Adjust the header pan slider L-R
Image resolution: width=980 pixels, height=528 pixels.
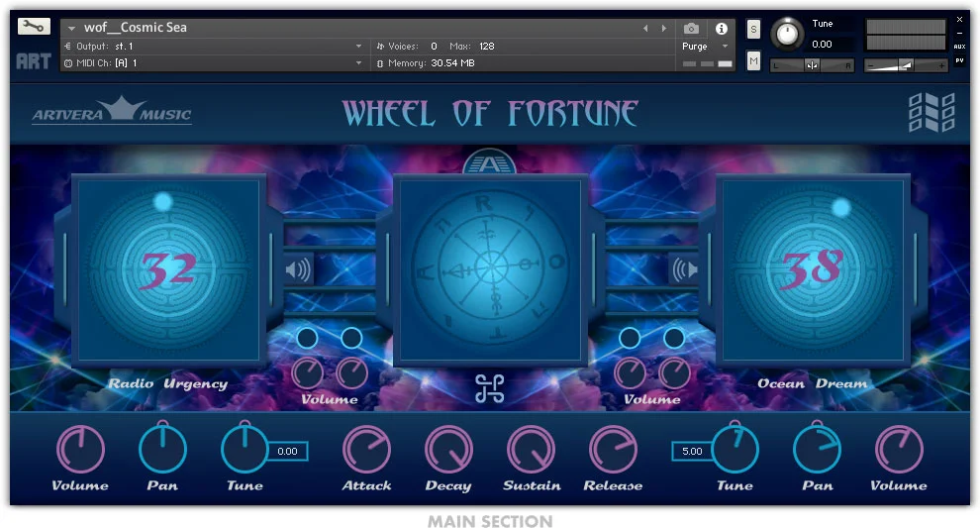(812, 65)
